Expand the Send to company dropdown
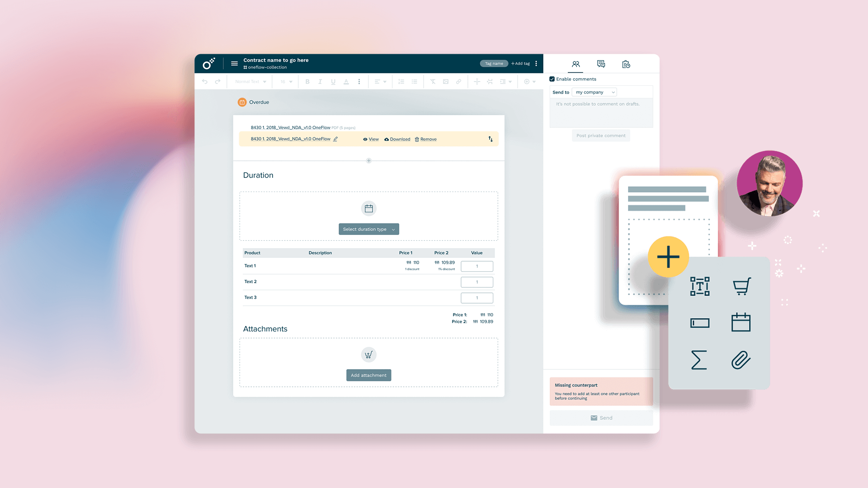Image resolution: width=868 pixels, height=488 pixels. (x=593, y=92)
